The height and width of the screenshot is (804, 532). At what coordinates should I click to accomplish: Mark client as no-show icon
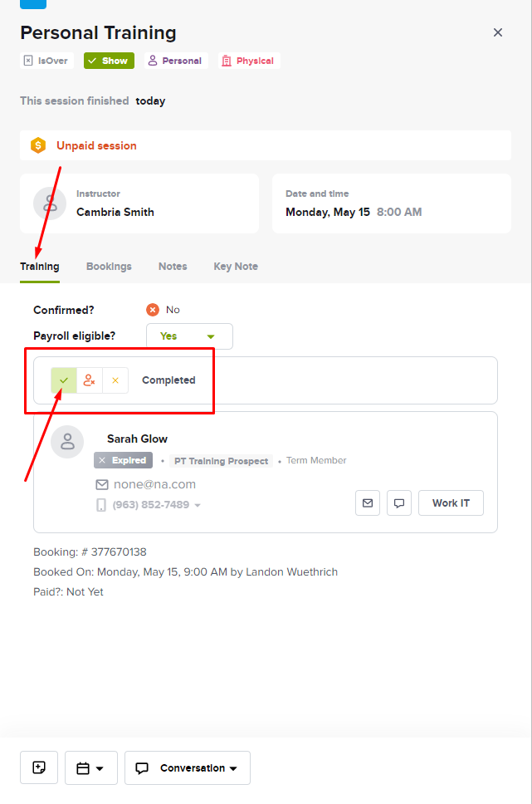pyautogui.click(x=90, y=380)
